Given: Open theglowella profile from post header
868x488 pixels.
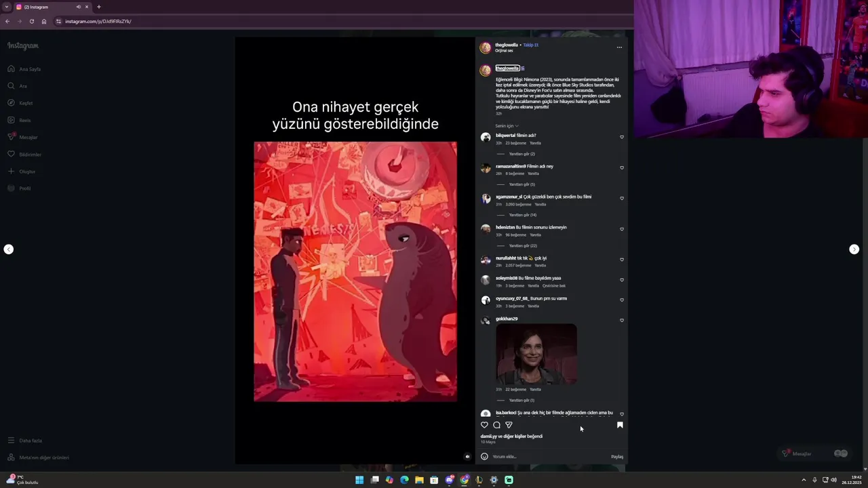Looking at the screenshot, I should [x=507, y=45].
